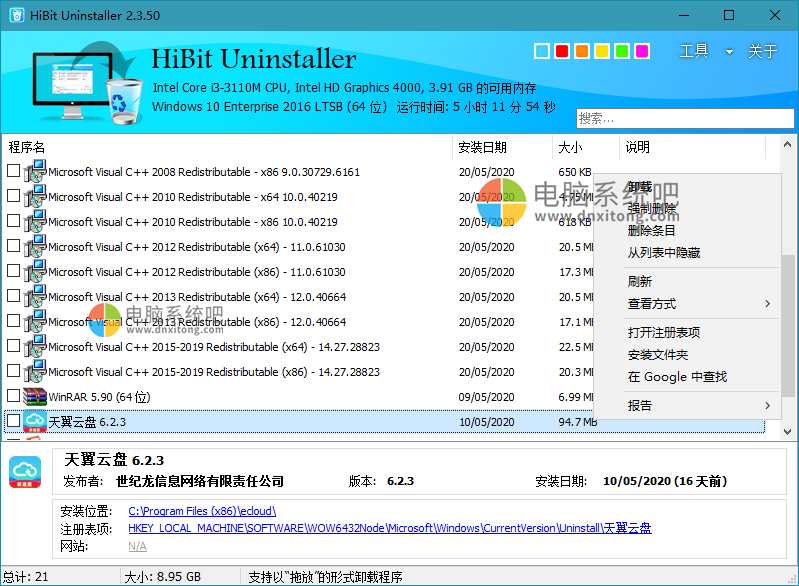
Task: Click the 09/05/2020 install date cell
Action: pyautogui.click(x=486, y=397)
